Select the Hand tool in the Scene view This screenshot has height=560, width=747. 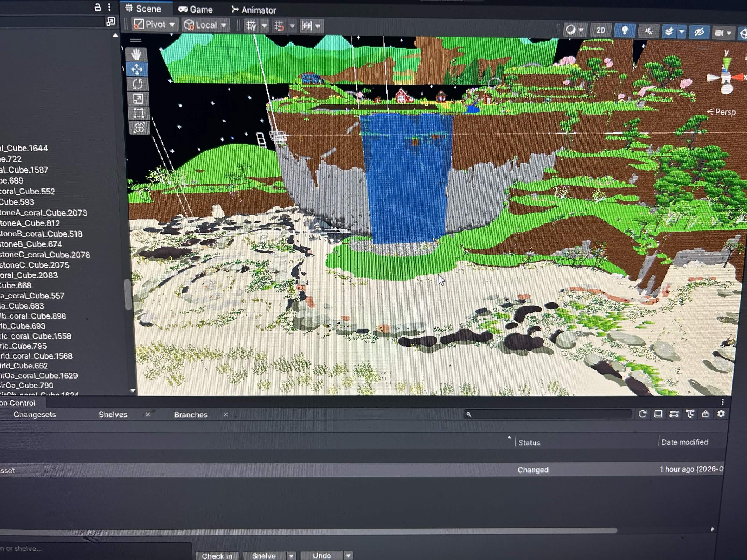(x=137, y=54)
